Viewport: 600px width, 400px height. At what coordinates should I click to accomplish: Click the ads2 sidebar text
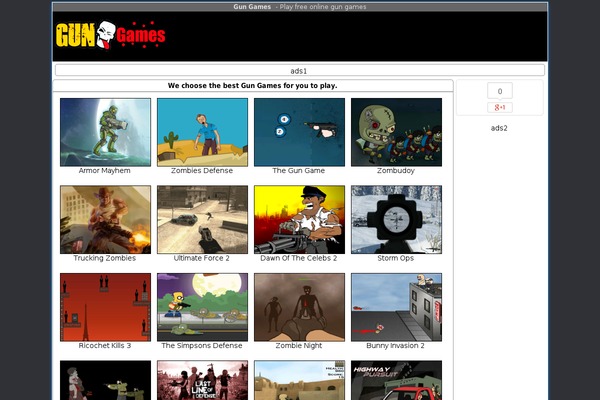[x=499, y=128]
